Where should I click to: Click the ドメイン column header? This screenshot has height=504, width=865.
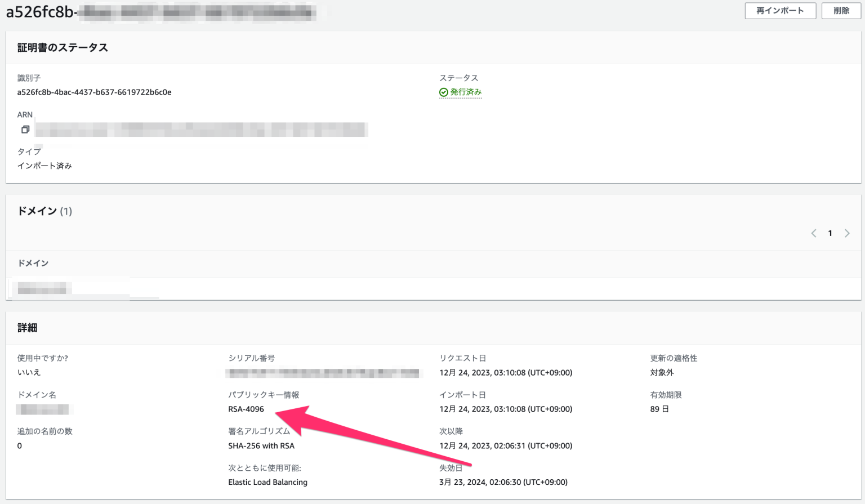click(x=33, y=263)
